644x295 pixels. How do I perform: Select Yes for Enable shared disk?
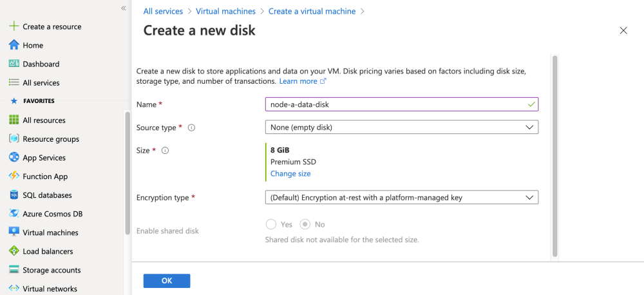[272, 224]
